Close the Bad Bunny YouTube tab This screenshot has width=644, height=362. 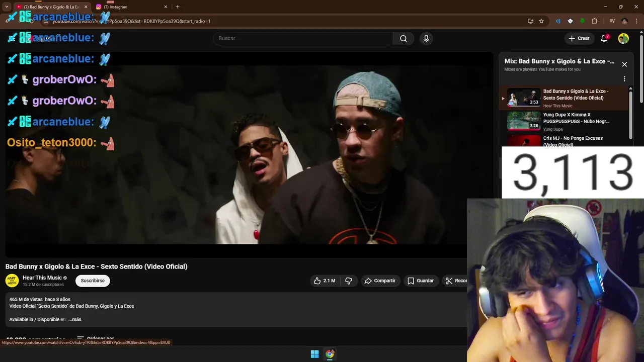[x=86, y=7]
